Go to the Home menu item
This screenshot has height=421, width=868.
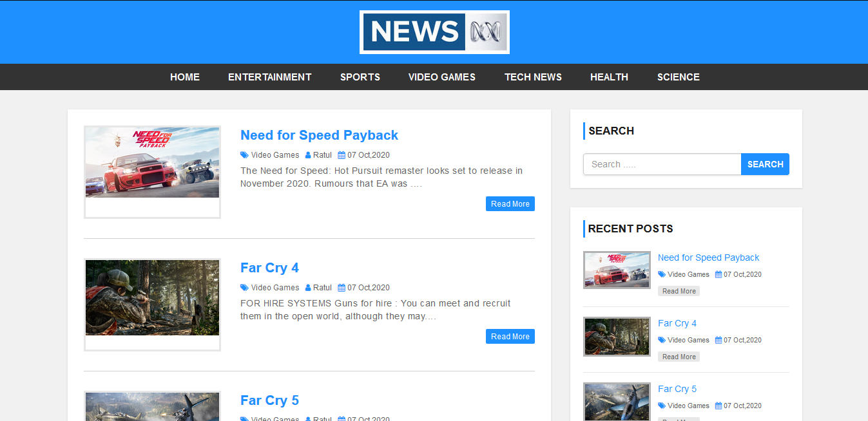(185, 77)
